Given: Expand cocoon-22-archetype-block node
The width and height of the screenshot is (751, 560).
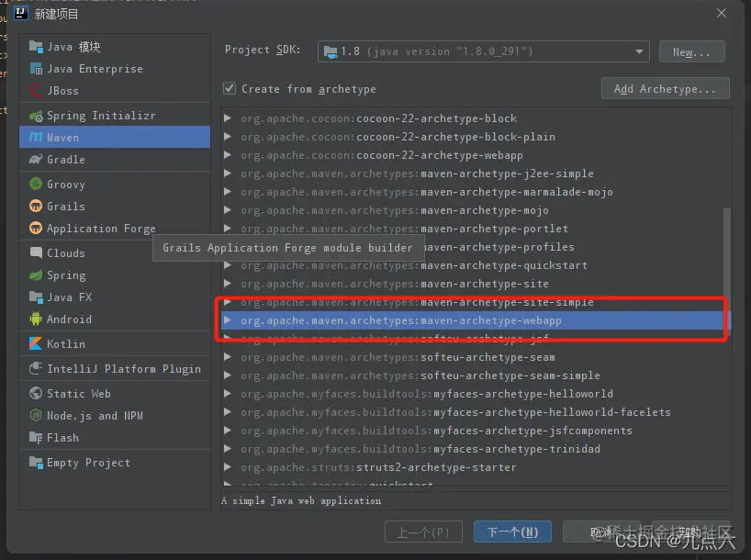Looking at the screenshot, I should 228,118.
